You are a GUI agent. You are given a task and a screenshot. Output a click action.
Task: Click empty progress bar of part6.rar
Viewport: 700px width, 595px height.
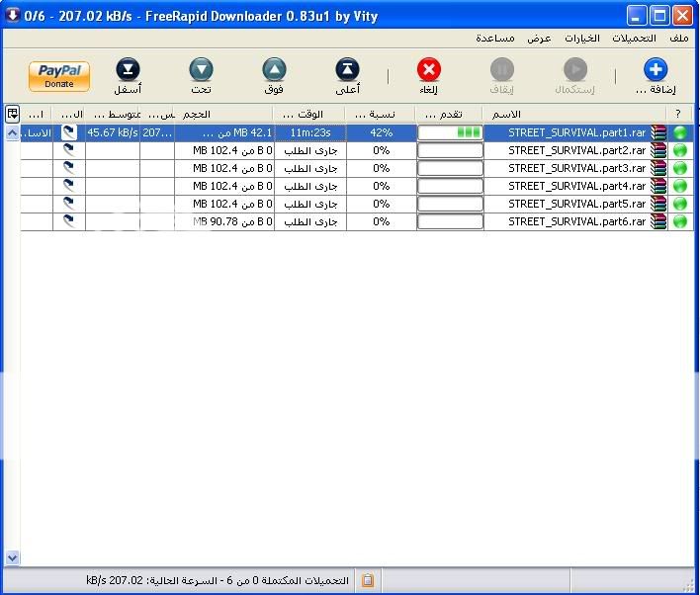tap(450, 221)
